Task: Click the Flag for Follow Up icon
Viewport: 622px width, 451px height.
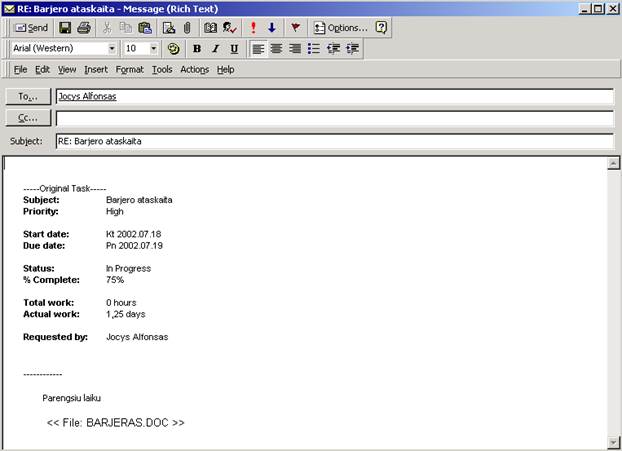Action: pyautogui.click(x=295, y=28)
